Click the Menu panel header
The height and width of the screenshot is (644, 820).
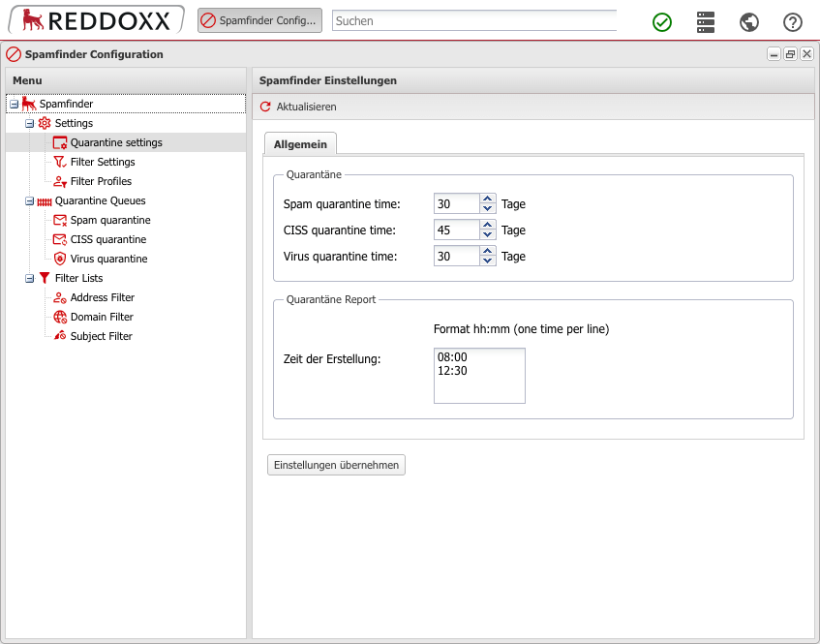click(x=126, y=80)
